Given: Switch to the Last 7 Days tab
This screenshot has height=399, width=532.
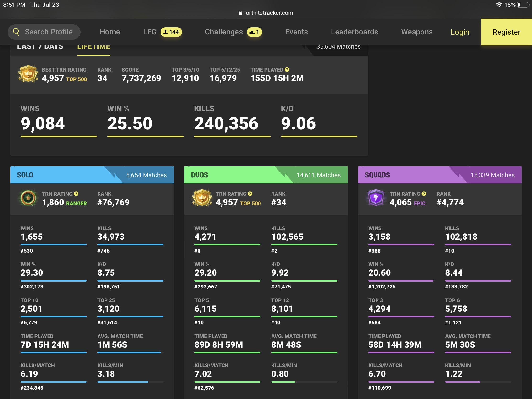Looking at the screenshot, I should point(40,47).
